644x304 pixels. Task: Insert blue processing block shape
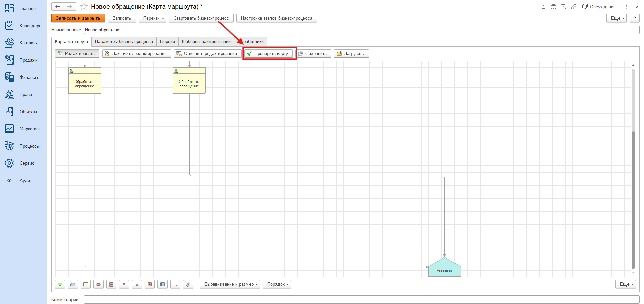[x=163, y=284]
